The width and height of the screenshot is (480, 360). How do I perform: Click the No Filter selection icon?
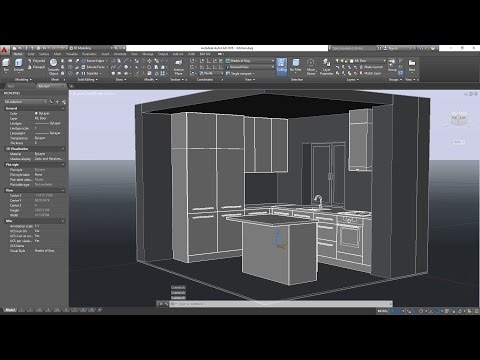point(295,65)
